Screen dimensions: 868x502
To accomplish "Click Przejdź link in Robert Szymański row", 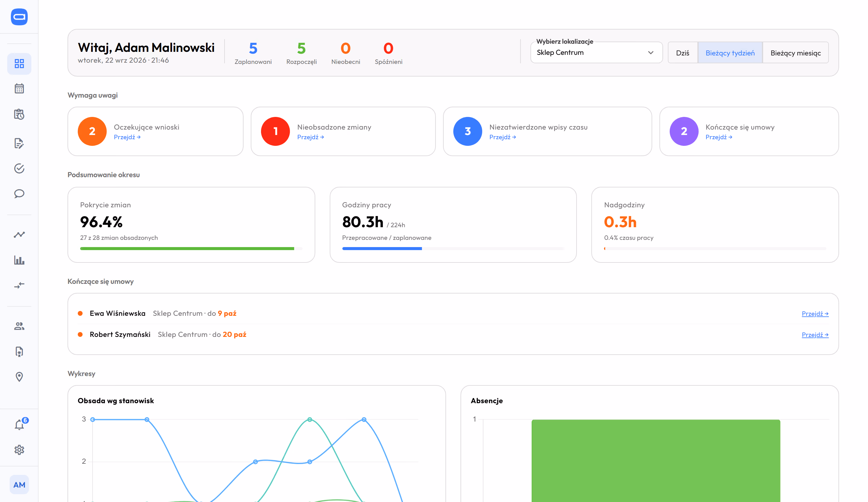I will pyautogui.click(x=815, y=335).
